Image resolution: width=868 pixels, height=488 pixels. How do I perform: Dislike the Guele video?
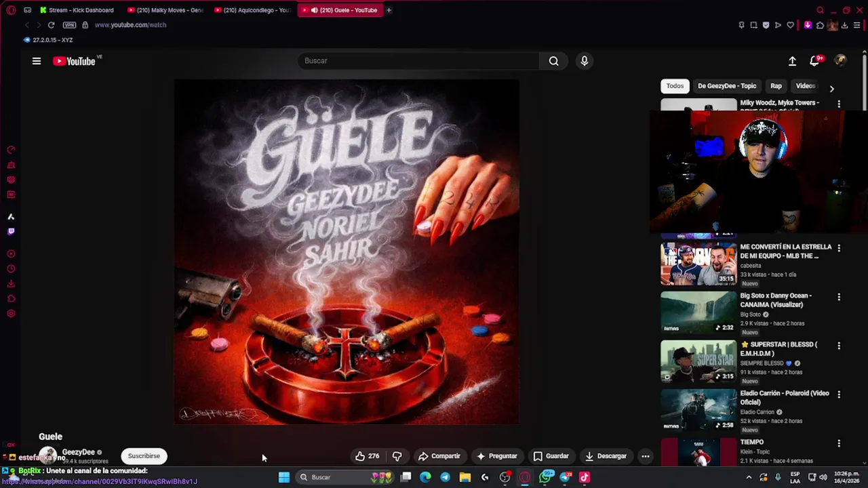[x=397, y=456]
